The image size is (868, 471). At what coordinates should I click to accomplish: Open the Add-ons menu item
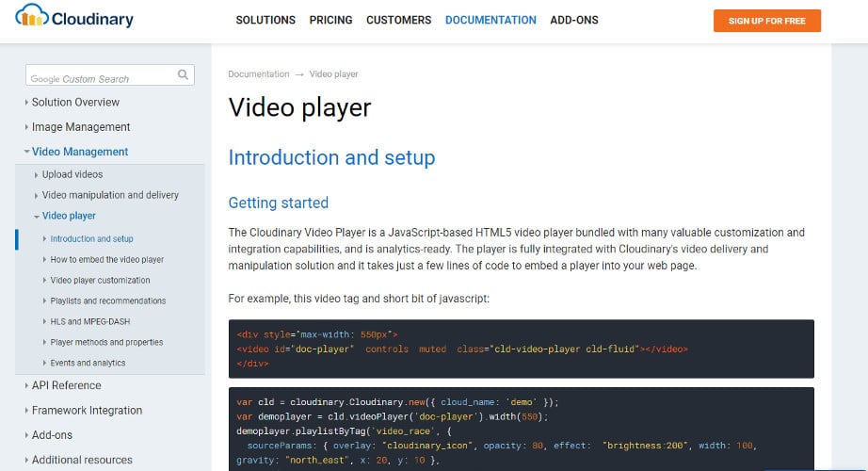(x=574, y=20)
